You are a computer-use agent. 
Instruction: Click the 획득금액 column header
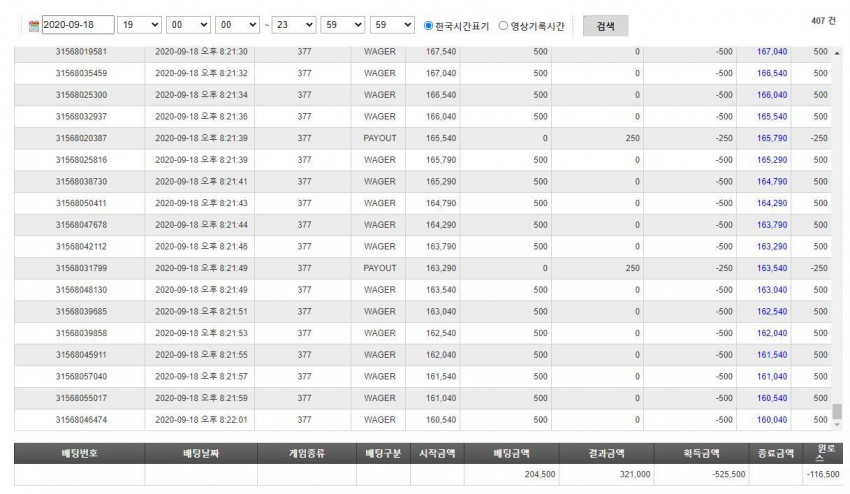coord(701,453)
